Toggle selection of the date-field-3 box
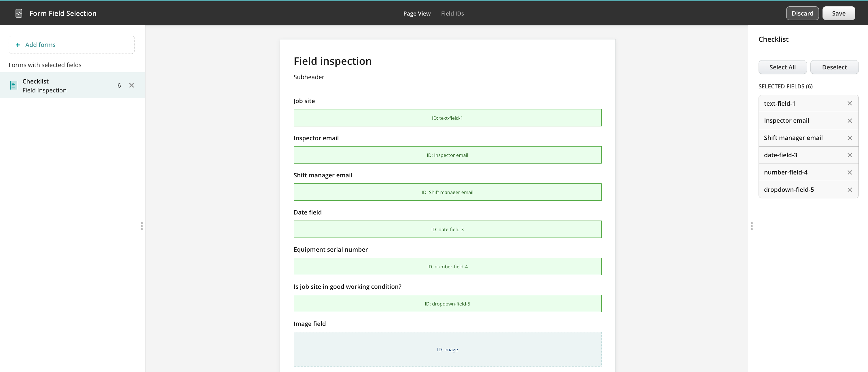The width and height of the screenshot is (868, 372). pos(447,229)
